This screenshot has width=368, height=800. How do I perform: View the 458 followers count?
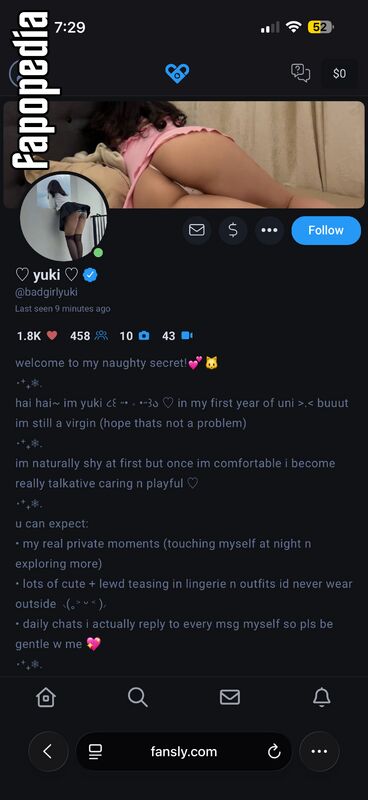coord(89,336)
